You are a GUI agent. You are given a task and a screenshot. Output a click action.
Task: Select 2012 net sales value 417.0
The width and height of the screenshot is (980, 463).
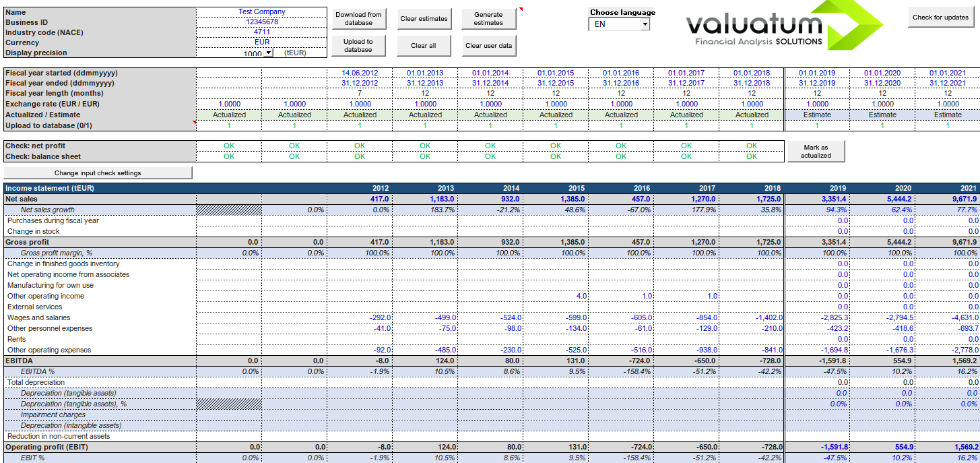[x=360, y=199]
